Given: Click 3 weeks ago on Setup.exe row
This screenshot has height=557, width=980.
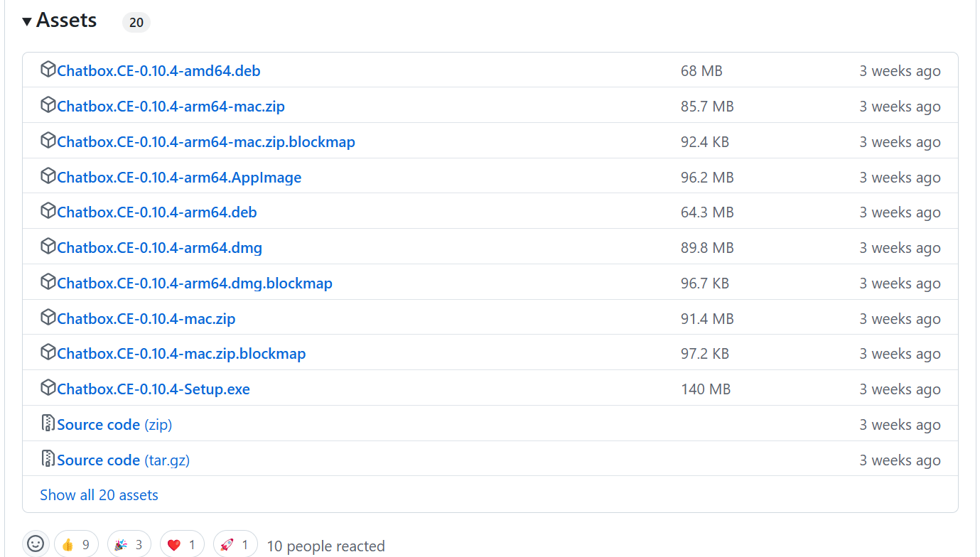Looking at the screenshot, I should tap(900, 389).
